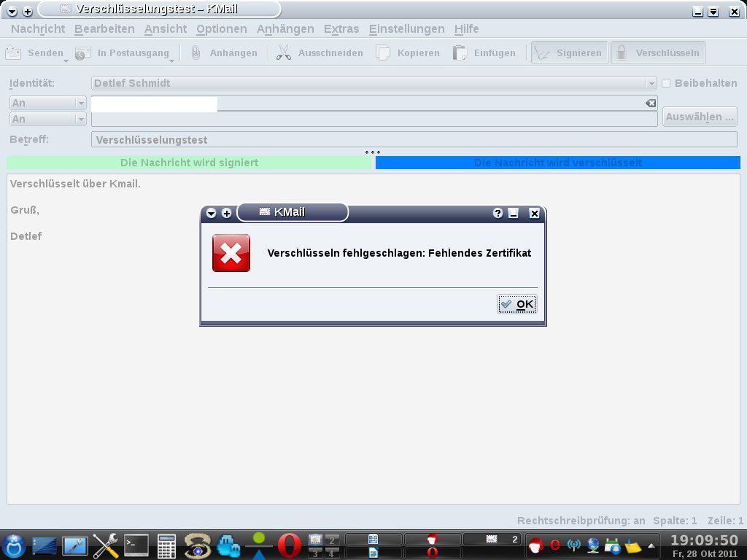Expand hidden tray icons with the up arrow
This screenshot has width=747, height=560.
[x=651, y=545]
